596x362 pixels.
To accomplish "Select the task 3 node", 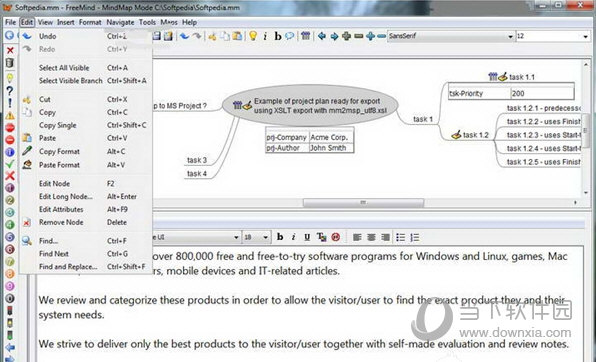I will pos(197,160).
